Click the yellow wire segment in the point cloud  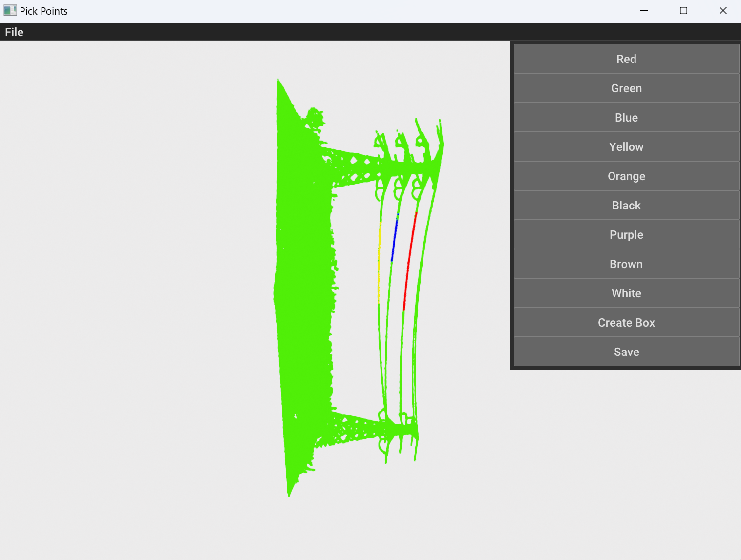(379, 264)
